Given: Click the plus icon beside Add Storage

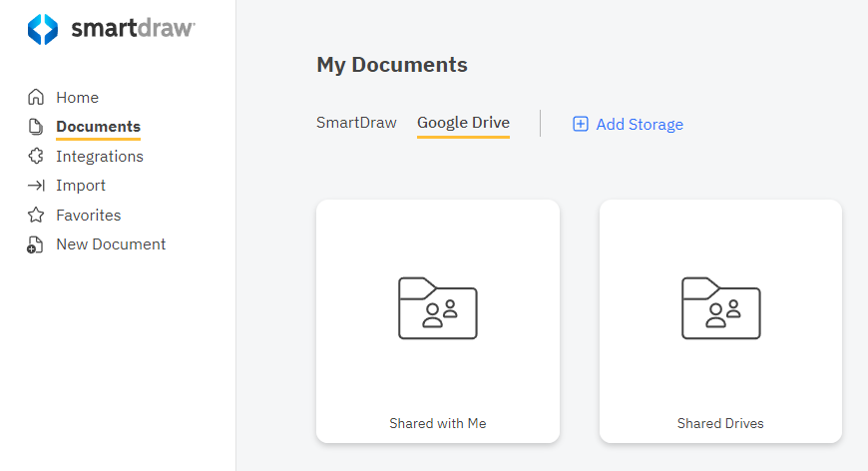Looking at the screenshot, I should tap(581, 125).
